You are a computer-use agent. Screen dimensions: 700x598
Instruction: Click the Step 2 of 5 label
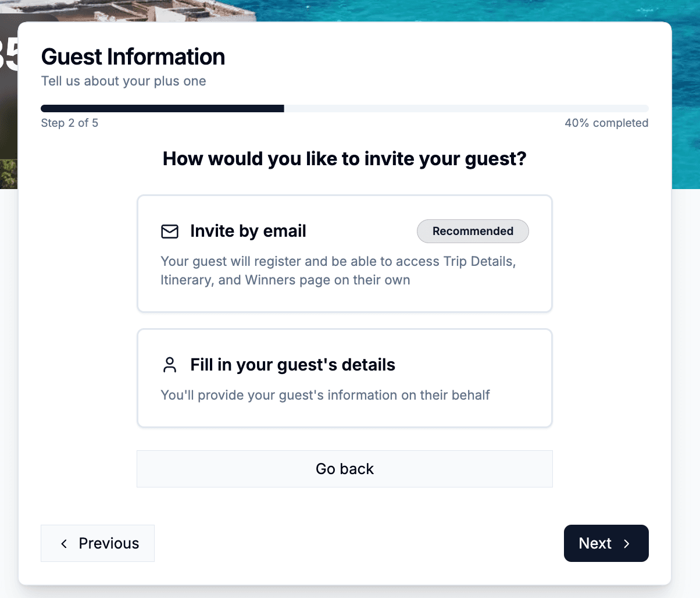70,123
